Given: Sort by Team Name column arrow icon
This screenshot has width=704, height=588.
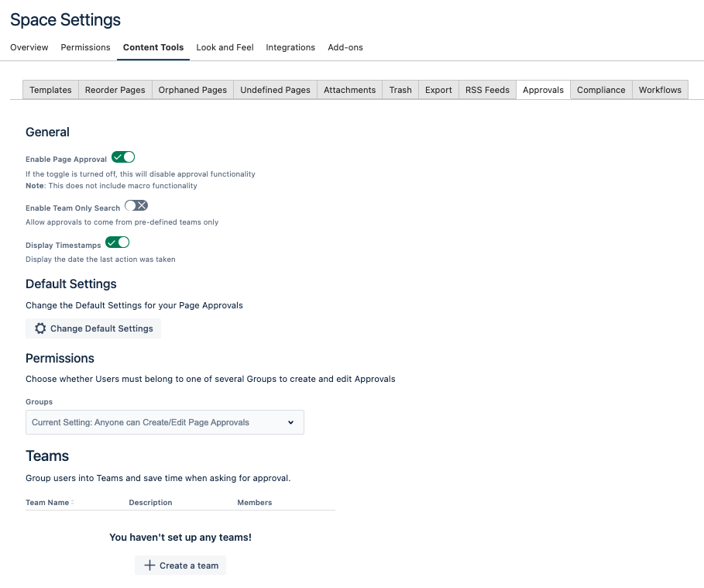Looking at the screenshot, I should coord(73,503).
